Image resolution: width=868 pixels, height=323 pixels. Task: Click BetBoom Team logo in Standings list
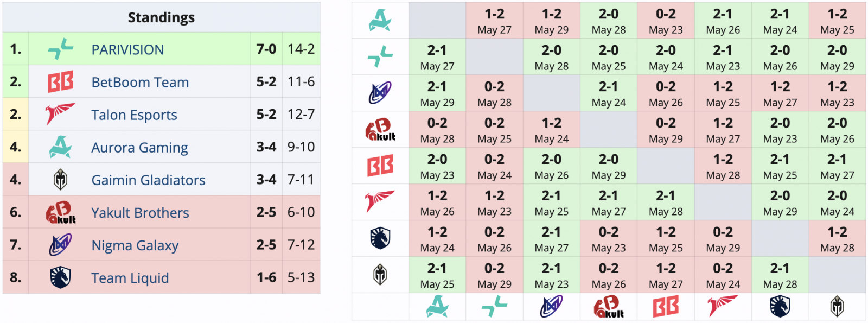tap(60, 82)
